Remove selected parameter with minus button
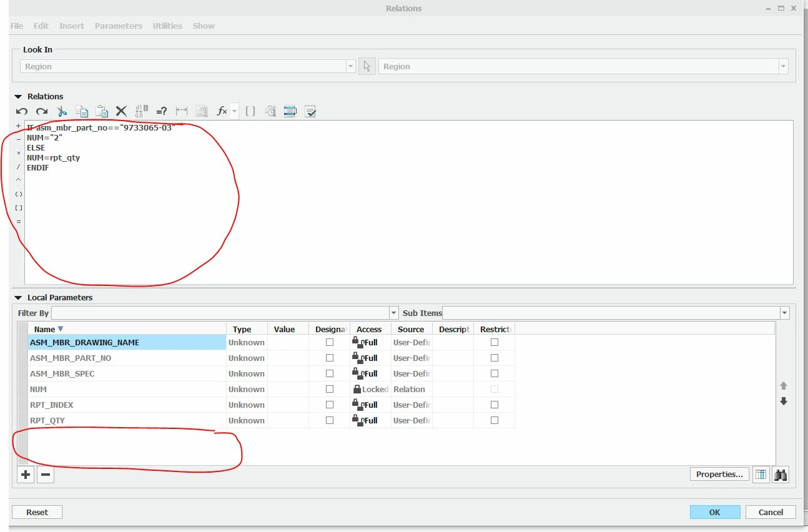The image size is (808, 532). [45, 475]
